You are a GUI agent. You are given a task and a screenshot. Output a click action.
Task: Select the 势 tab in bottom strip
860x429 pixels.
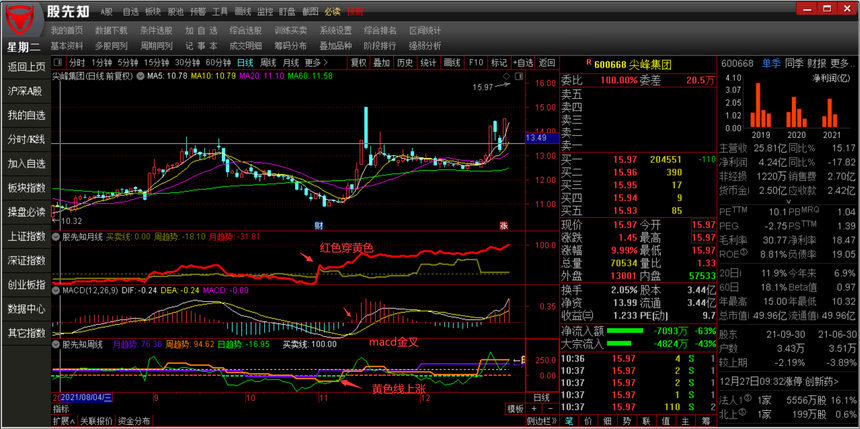[627, 421]
